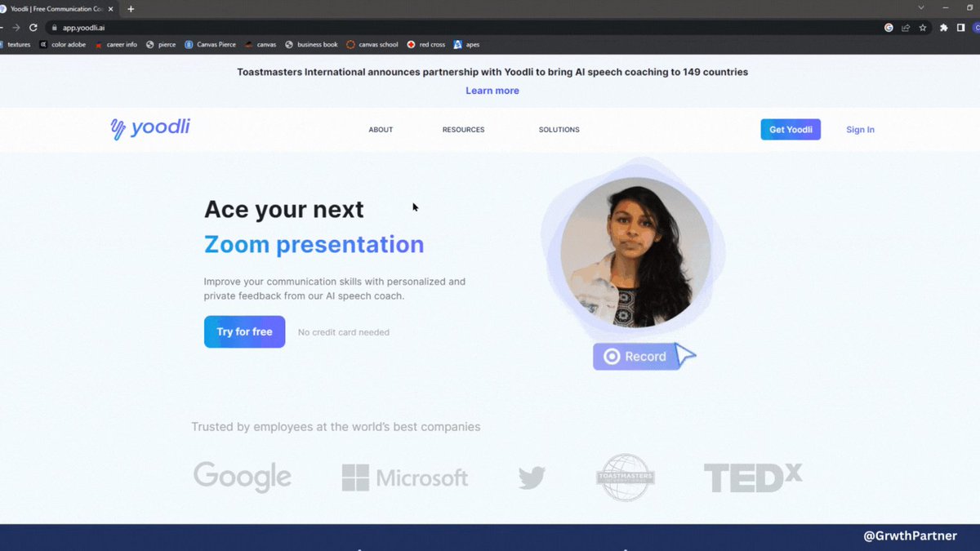
Task: Toggle the browser side panel icon
Action: pos(961,27)
